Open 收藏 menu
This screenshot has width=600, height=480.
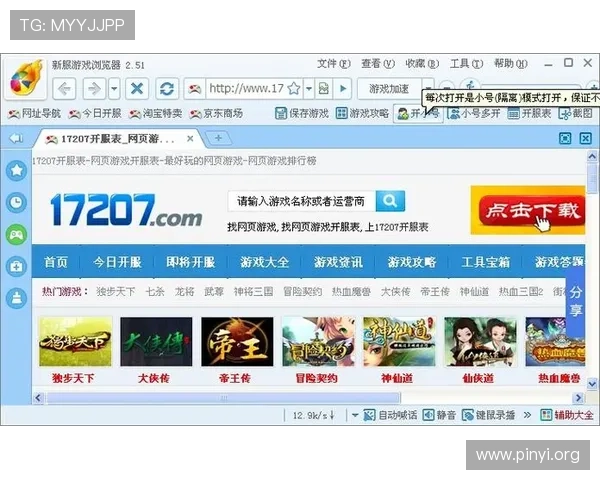point(422,64)
